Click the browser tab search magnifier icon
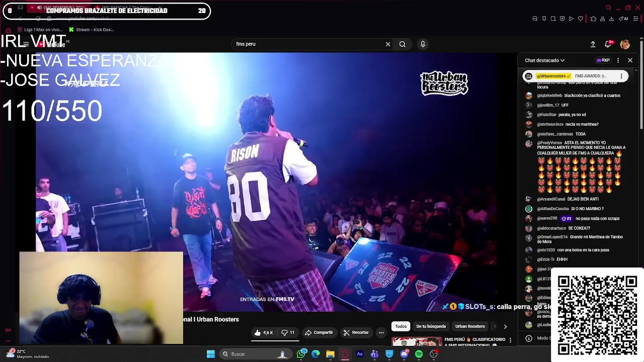 tap(608, 8)
